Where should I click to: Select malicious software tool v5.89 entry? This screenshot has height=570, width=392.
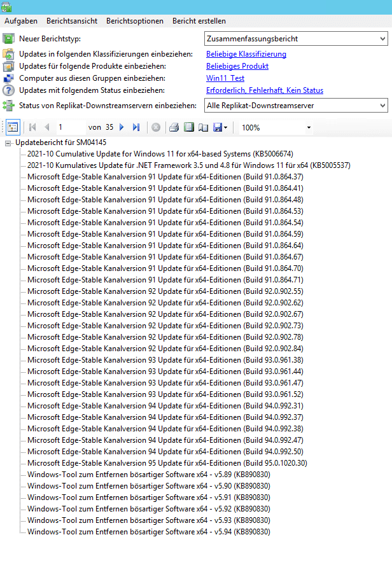149,475
